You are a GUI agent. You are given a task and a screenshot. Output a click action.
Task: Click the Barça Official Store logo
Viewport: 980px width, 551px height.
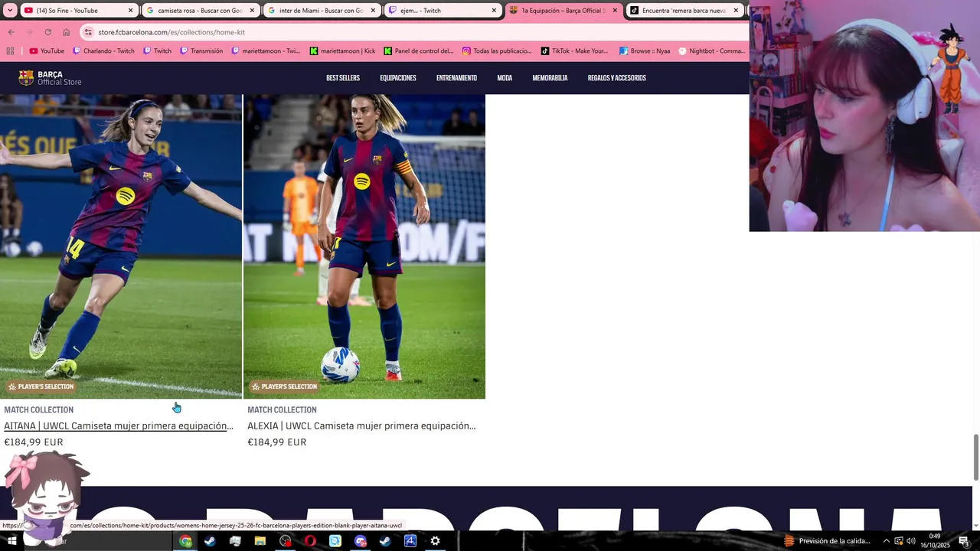[x=50, y=78]
